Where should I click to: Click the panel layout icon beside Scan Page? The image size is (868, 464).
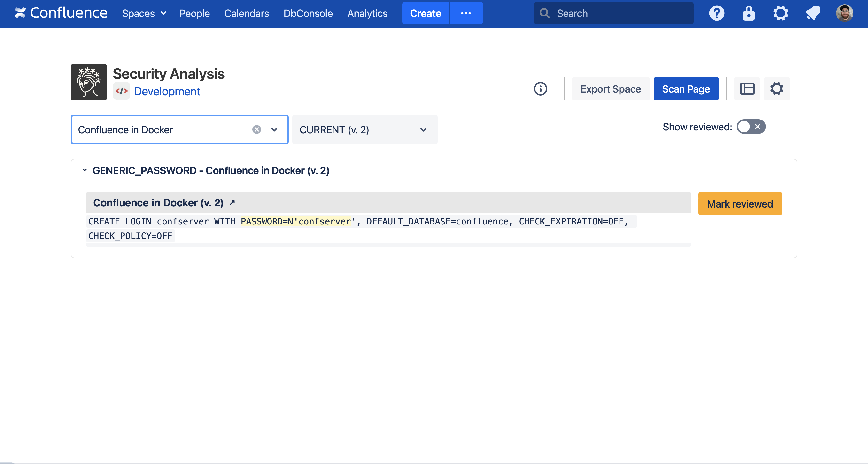click(747, 89)
